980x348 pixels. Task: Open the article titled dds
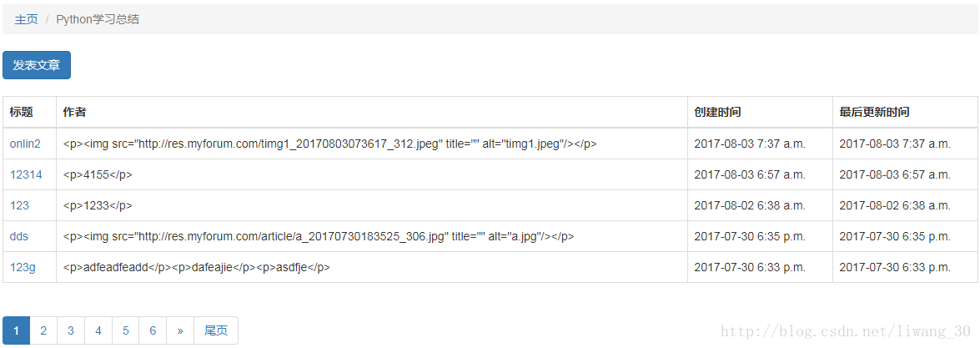pyautogui.click(x=19, y=237)
